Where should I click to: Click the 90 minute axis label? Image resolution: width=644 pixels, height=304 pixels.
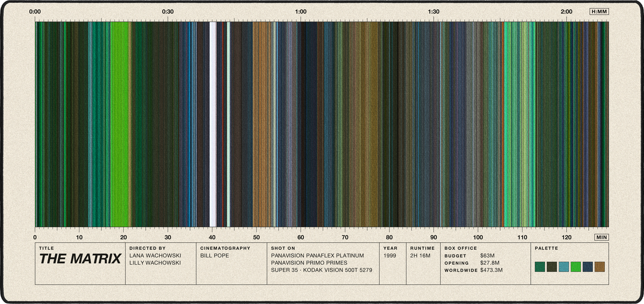[434, 237]
